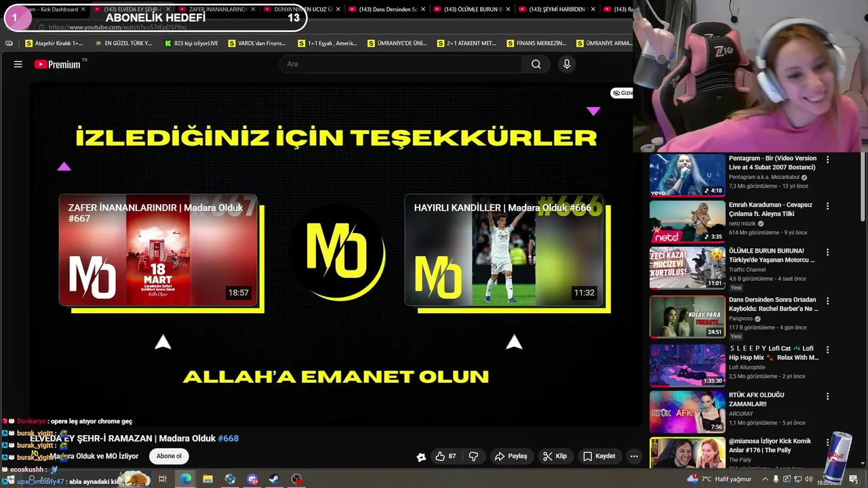Screen dimensions: 868x488
Task: Open RTÜK AFK OLDUĞU ZAMANLAR thumbnail
Action: point(688,411)
